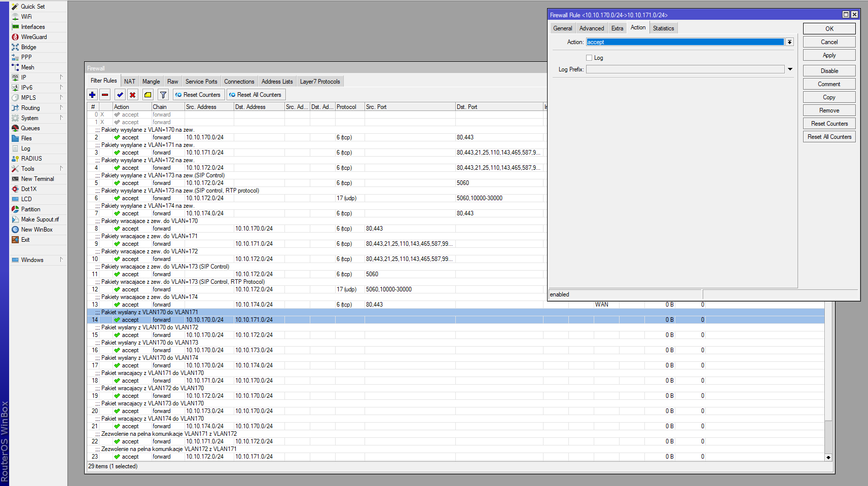Open WireGuard menu entry
This screenshot has width=868, height=486.
(x=34, y=37)
